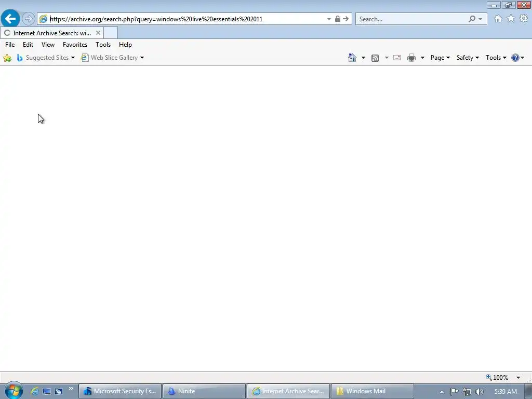532x399 pixels.
Task: Open the gear Tools icon
Action: point(524,19)
